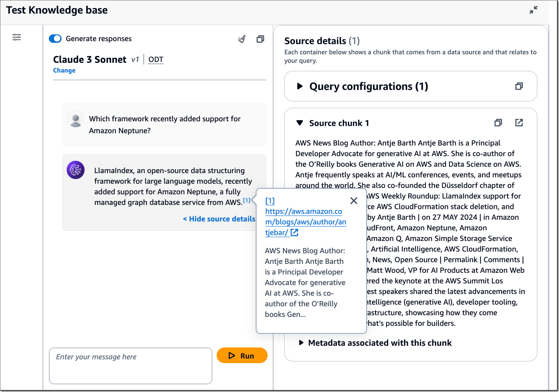Open the Change model link
Image resolution: width=559 pixels, height=392 pixels.
(x=64, y=70)
